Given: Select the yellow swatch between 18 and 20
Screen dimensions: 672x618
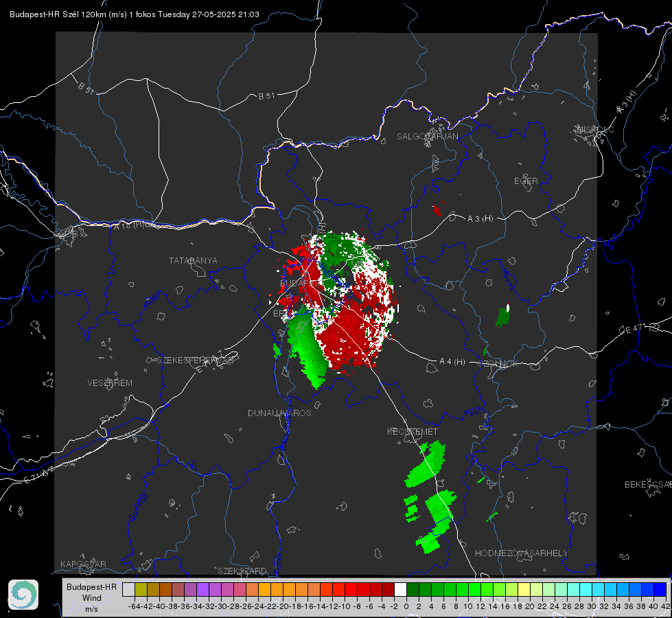Looking at the screenshot, I should 524,590.
